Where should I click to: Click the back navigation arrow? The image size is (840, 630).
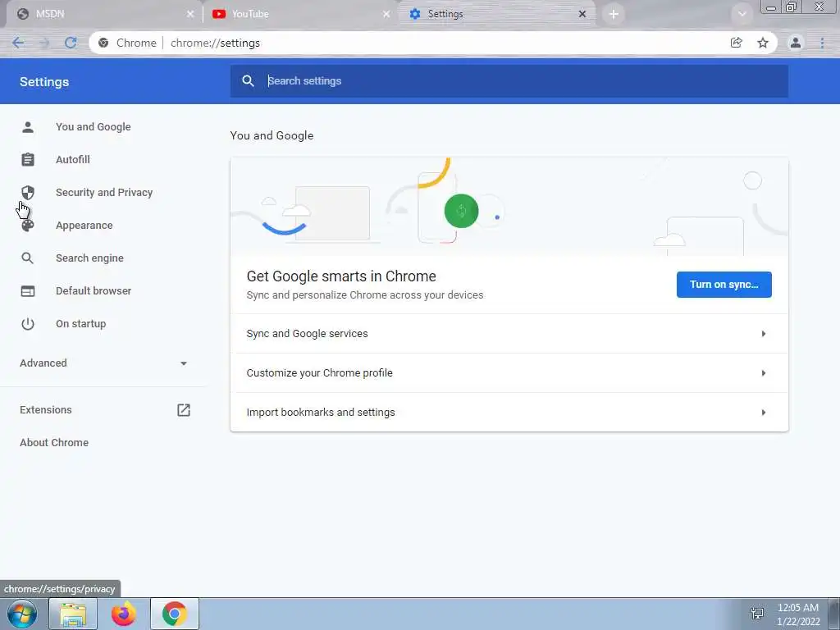pyautogui.click(x=18, y=43)
